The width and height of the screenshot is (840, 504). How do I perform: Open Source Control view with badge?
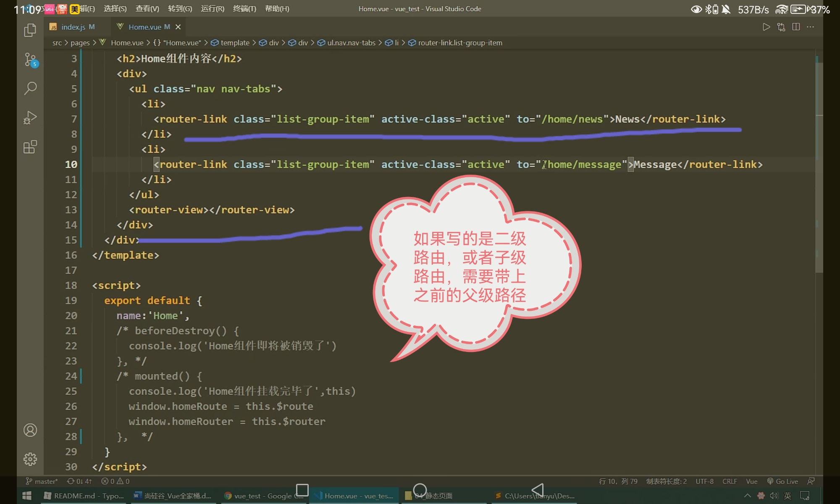[x=30, y=60]
